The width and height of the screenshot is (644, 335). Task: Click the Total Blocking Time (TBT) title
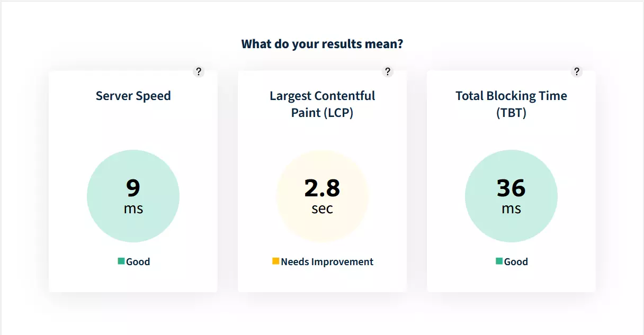coord(512,104)
